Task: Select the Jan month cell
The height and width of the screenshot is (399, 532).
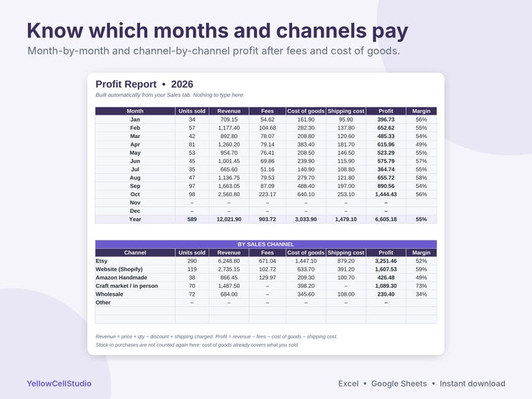Action: point(135,119)
